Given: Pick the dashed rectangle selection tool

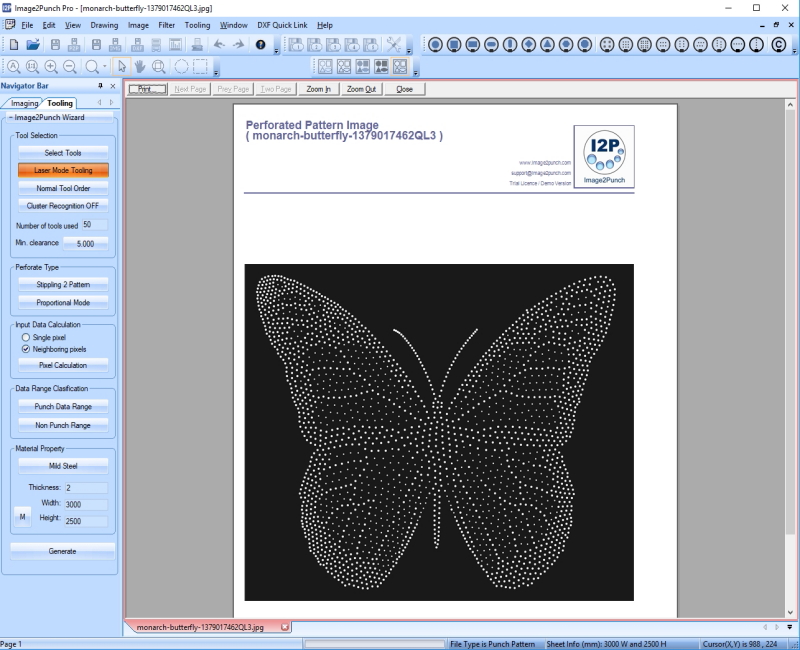Looking at the screenshot, I should (201, 67).
